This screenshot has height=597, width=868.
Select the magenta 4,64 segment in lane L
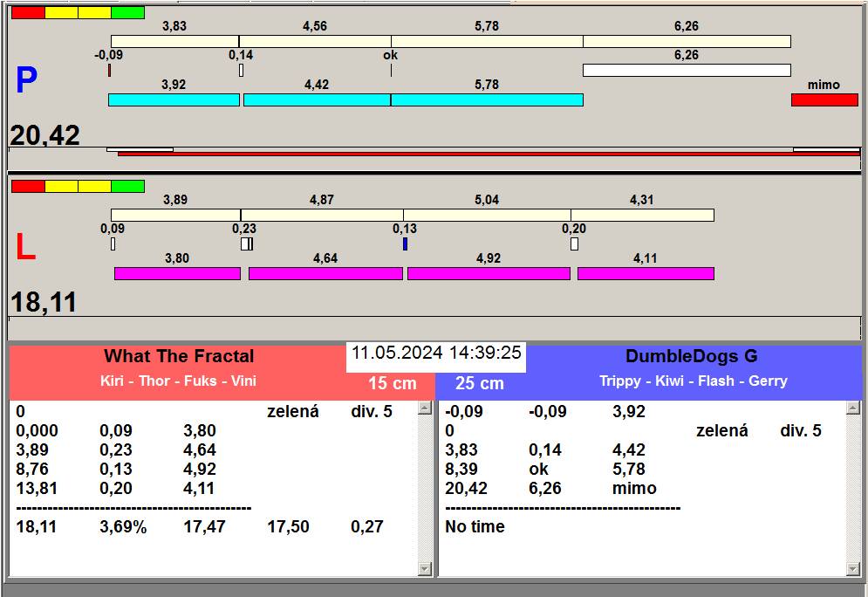(x=325, y=274)
